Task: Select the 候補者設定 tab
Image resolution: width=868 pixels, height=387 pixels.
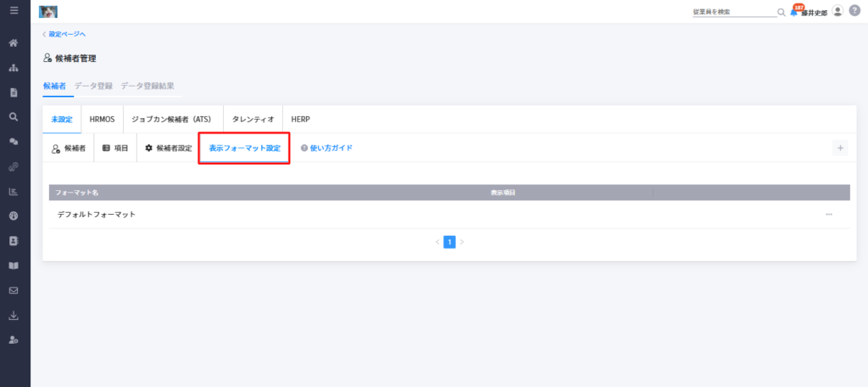Action: 169,148
